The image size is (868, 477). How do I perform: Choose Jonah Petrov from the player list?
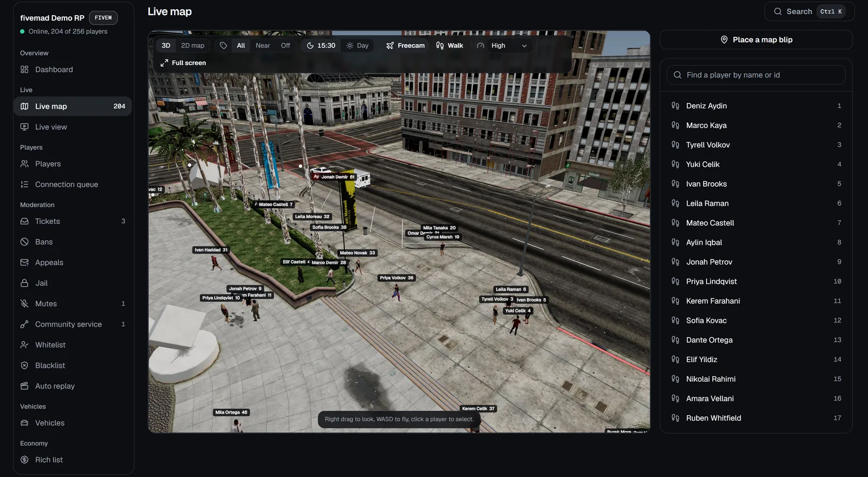(756, 262)
